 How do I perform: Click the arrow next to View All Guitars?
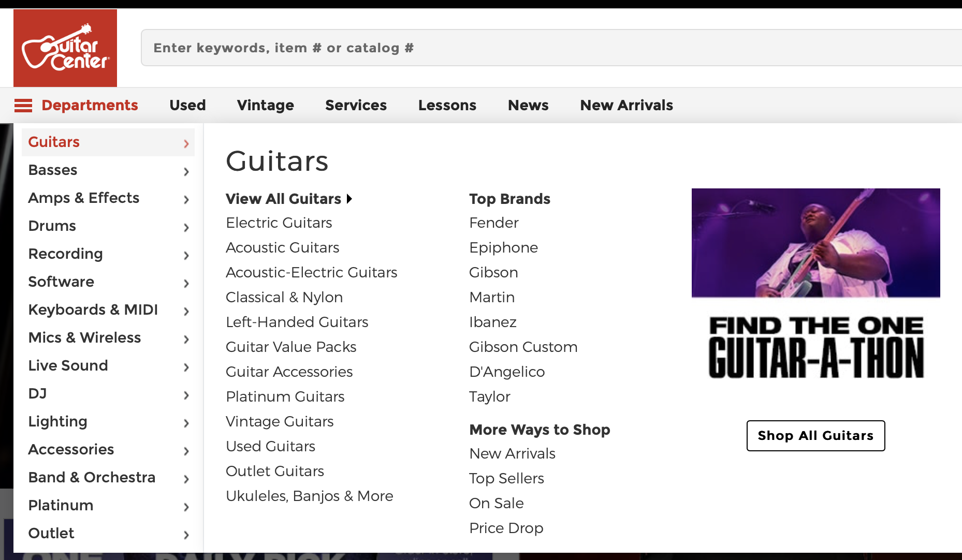click(349, 199)
